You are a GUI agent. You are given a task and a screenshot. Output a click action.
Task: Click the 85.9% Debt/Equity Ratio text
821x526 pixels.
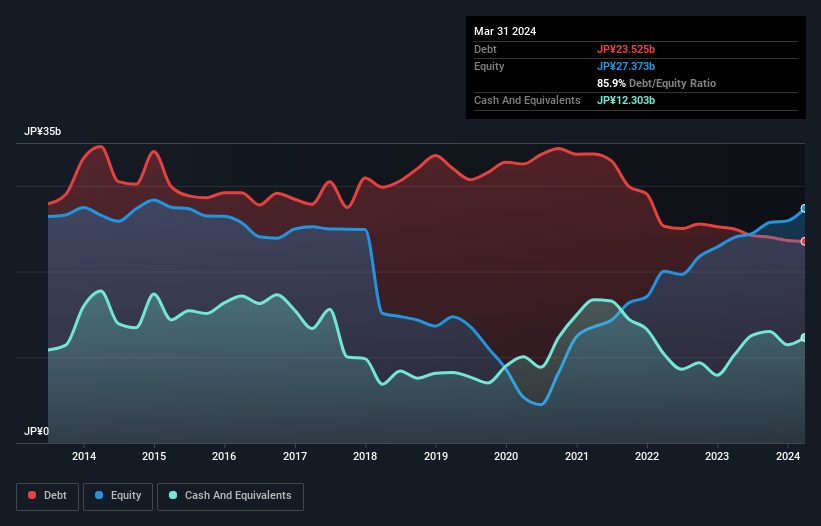coord(656,83)
